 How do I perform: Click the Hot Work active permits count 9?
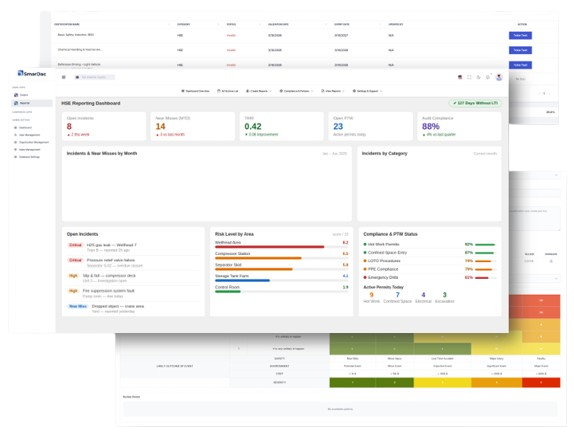pos(372,295)
